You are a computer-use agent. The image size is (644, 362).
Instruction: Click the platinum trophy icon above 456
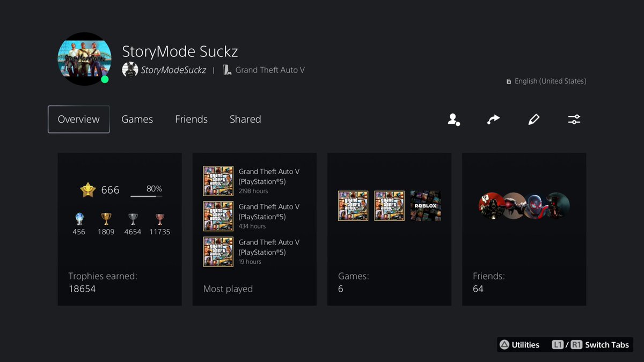coord(79,219)
